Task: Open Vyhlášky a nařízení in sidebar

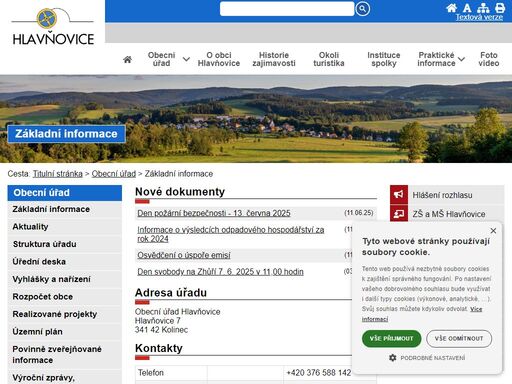Action: [65, 279]
